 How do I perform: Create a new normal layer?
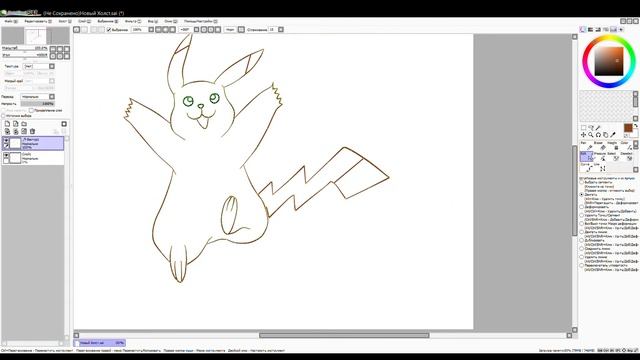[7, 124]
